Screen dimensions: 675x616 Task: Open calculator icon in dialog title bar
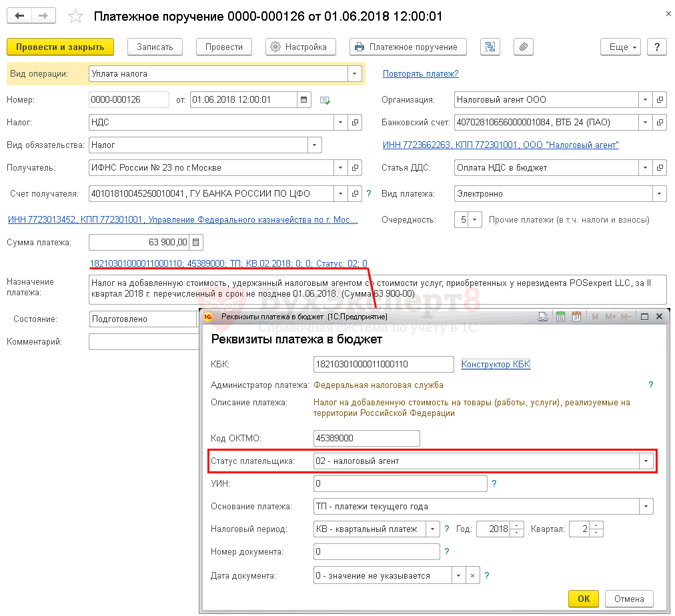tap(560, 317)
